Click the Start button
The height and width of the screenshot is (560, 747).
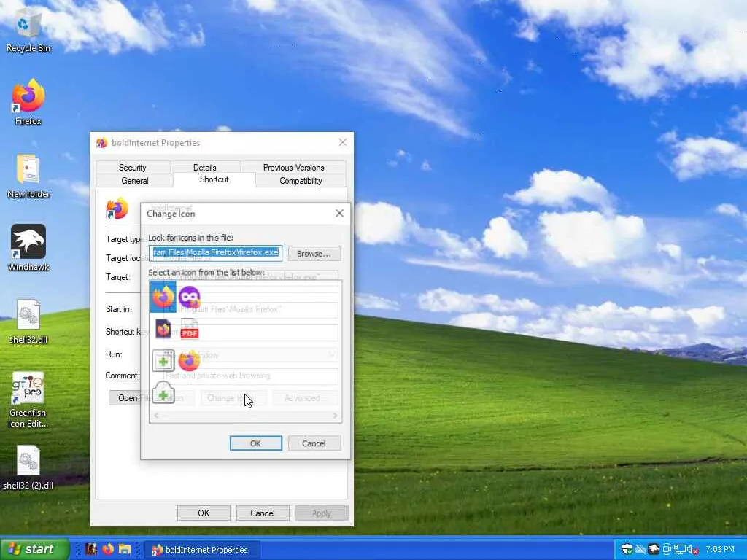[x=34, y=549]
